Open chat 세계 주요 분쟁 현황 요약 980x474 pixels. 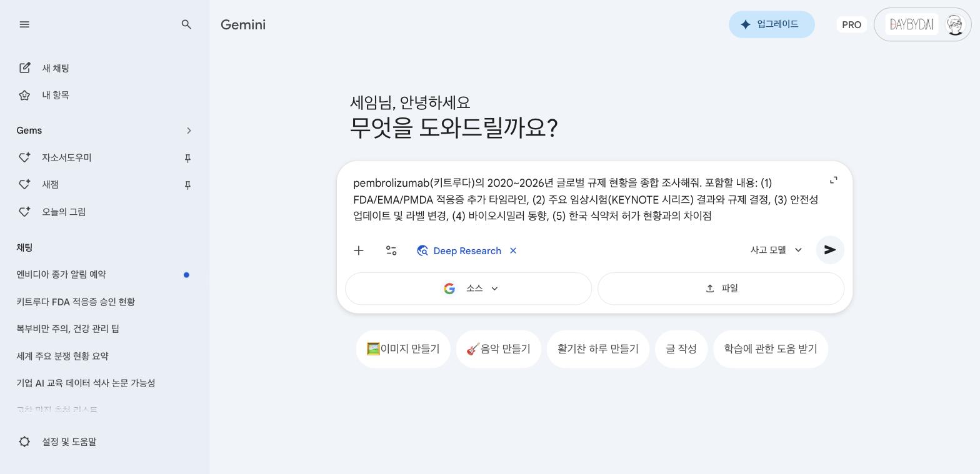[x=62, y=356]
